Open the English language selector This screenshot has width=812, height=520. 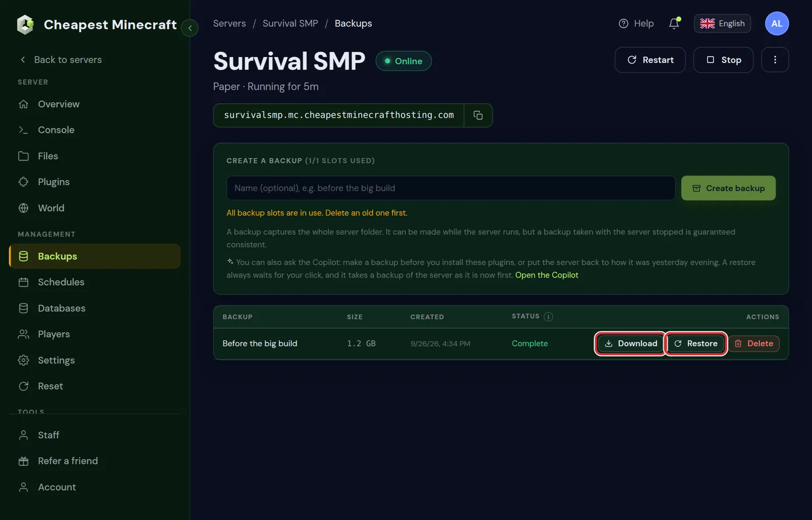[722, 23]
